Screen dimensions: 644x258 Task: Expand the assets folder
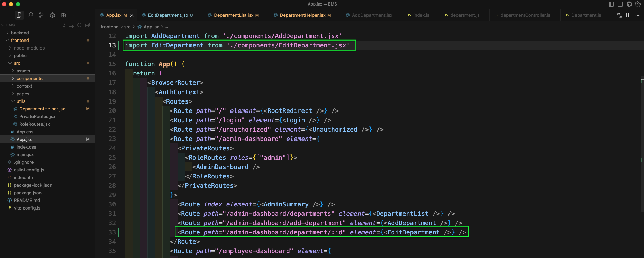pyautogui.click(x=47, y=71)
